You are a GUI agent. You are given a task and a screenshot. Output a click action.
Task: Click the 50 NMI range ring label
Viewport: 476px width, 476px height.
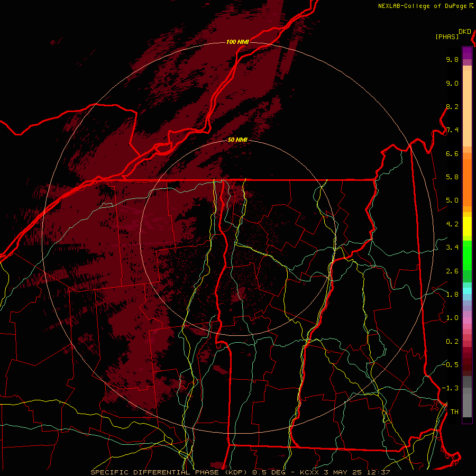(x=237, y=140)
